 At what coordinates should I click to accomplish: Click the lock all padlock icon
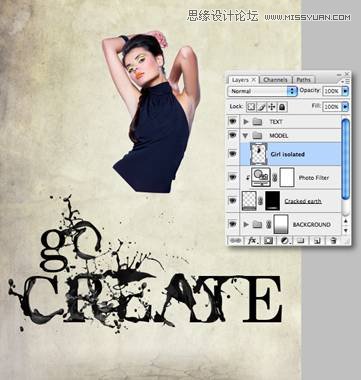click(x=282, y=107)
